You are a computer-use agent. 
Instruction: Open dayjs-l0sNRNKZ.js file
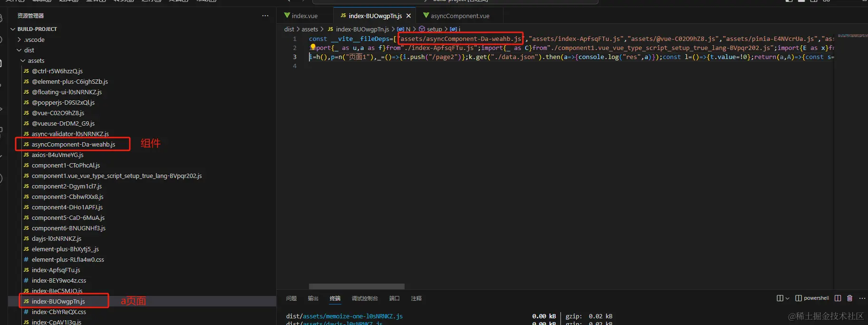point(57,238)
